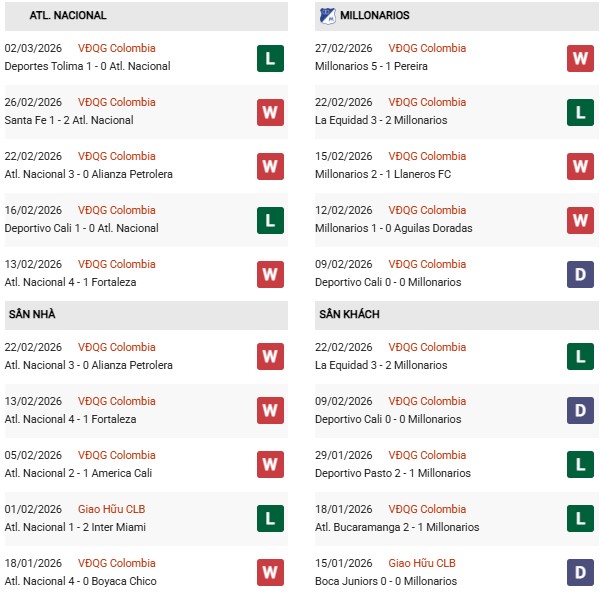Open Millonarios 2 - 1 Llaneros FC match
The image size is (600, 595).
click(382, 174)
